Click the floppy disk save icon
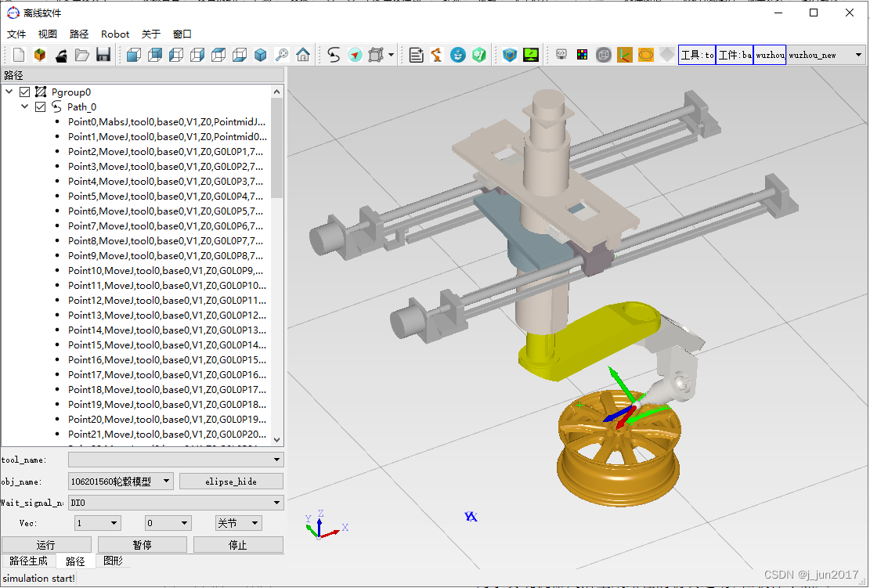The width and height of the screenshot is (870, 588). 103,55
